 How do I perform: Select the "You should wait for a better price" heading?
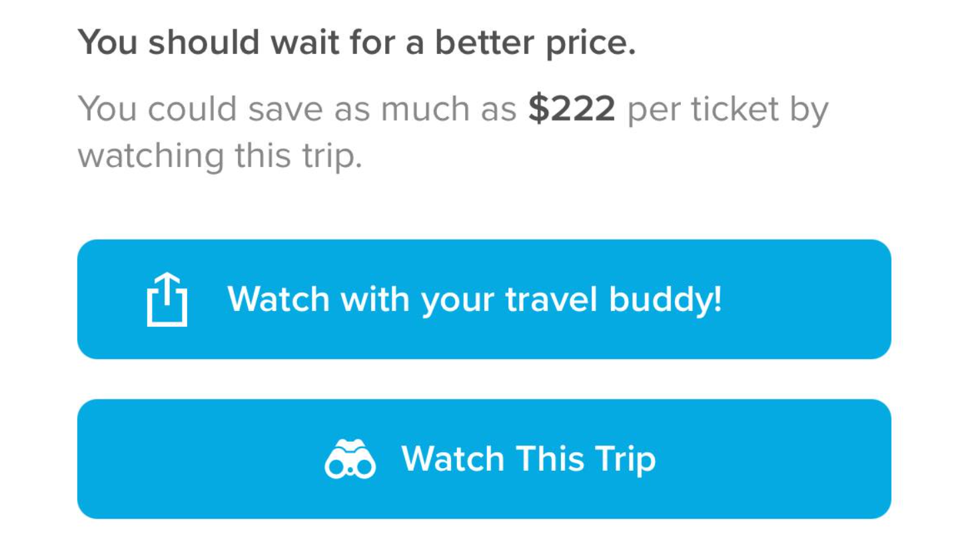click(356, 43)
